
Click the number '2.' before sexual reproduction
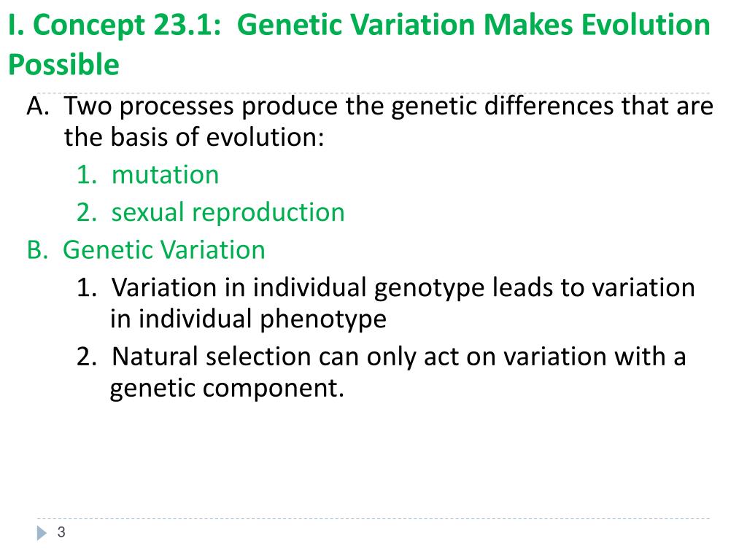pyautogui.click(x=87, y=212)
